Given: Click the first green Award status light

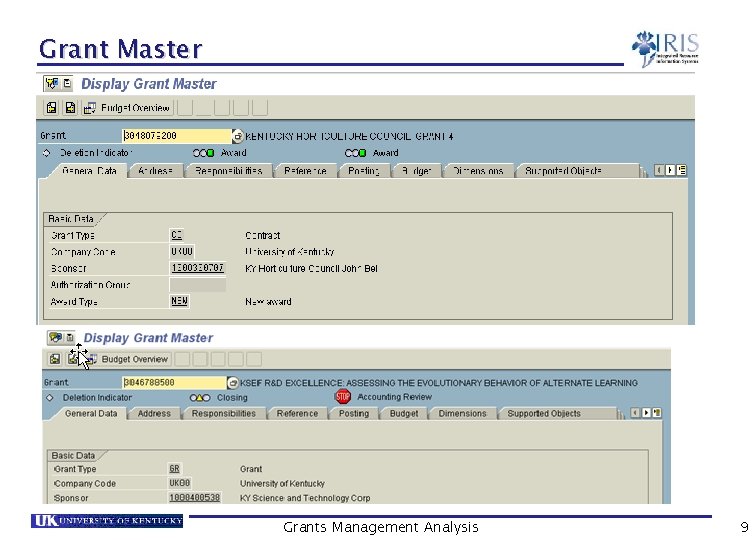Looking at the screenshot, I should (203, 153).
